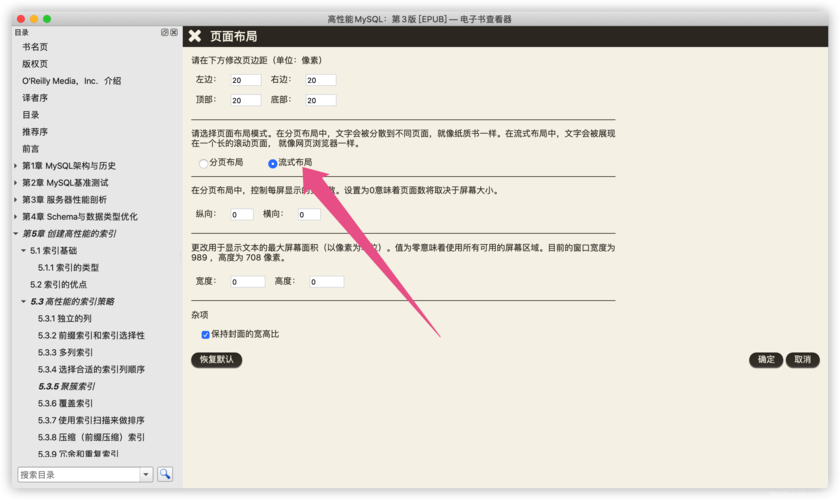This screenshot has height=500, width=840.
Task: Click the 取消 button
Action: point(802,360)
